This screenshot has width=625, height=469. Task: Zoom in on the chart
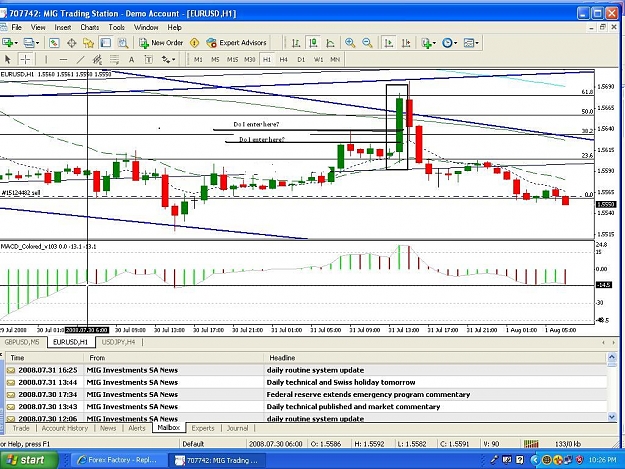350,43
